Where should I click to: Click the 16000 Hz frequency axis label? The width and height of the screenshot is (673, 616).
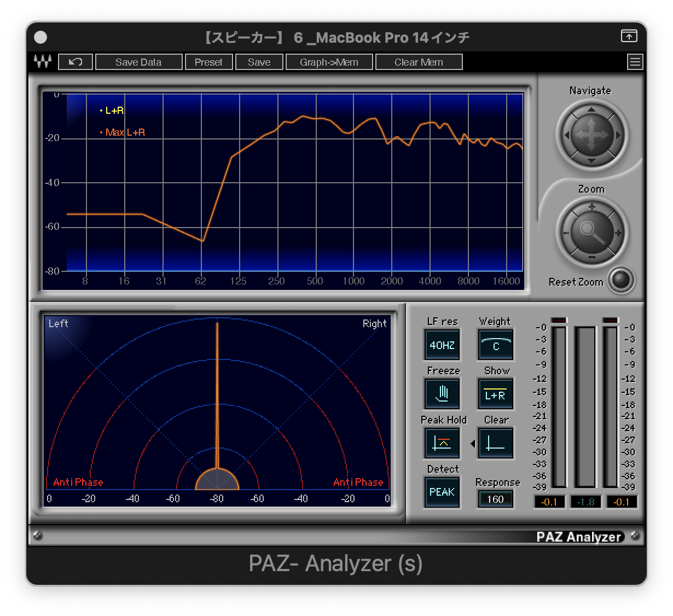pos(506,281)
